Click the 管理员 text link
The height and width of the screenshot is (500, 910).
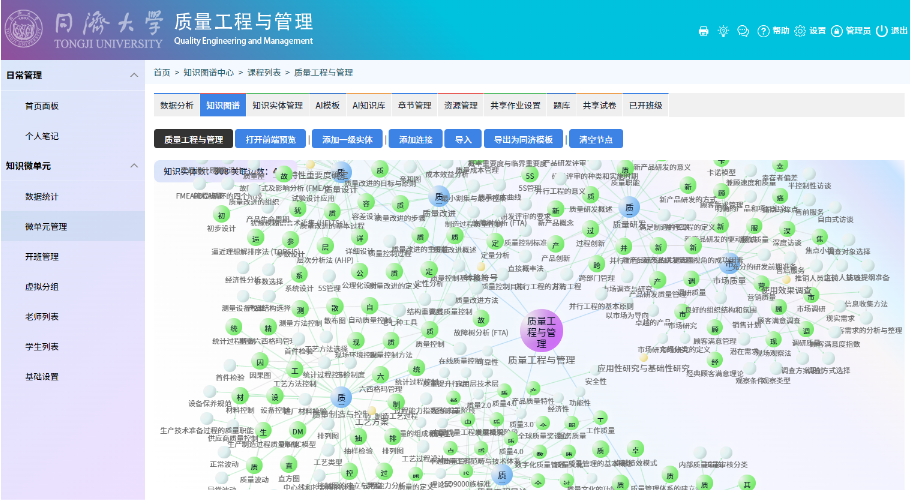pos(858,31)
